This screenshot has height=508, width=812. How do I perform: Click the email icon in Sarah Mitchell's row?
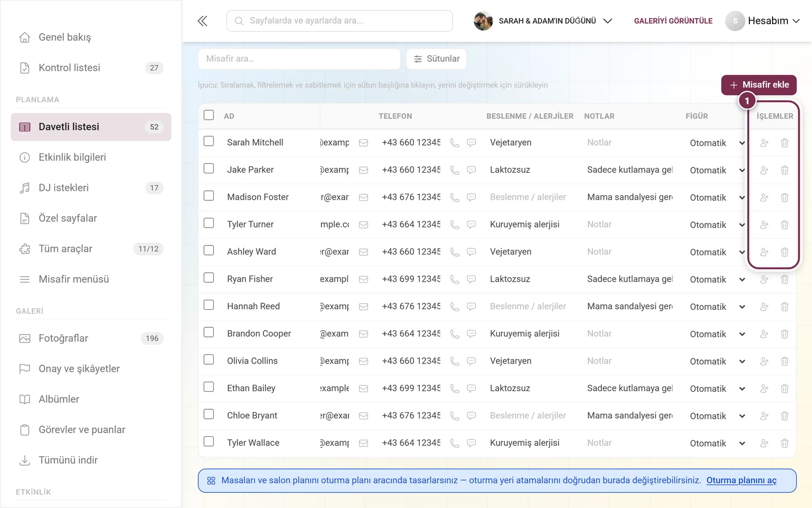click(x=364, y=143)
